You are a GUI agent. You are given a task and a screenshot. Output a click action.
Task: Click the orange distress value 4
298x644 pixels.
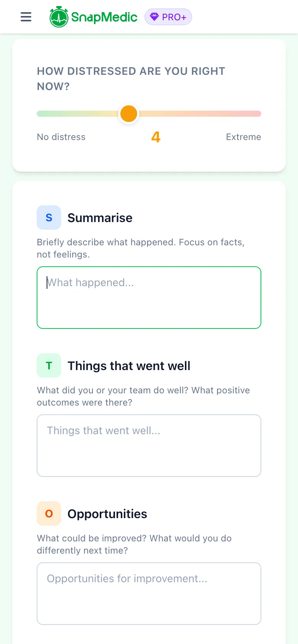click(x=156, y=137)
